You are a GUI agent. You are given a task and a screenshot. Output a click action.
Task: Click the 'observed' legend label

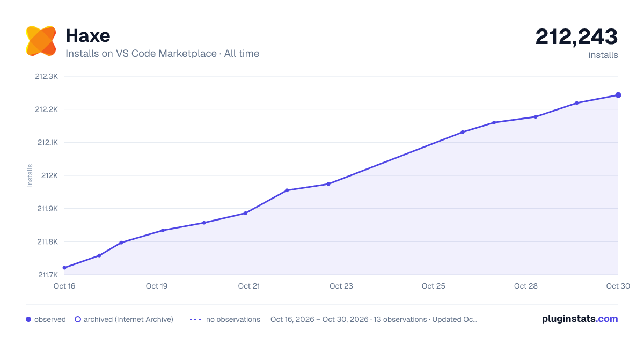[50, 319]
